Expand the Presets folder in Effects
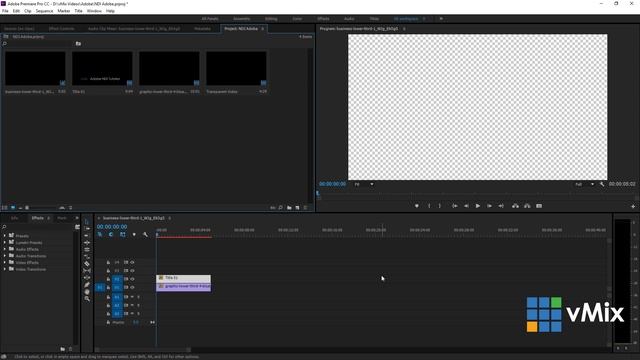This screenshot has height=360, width=640. coord(4,236)
